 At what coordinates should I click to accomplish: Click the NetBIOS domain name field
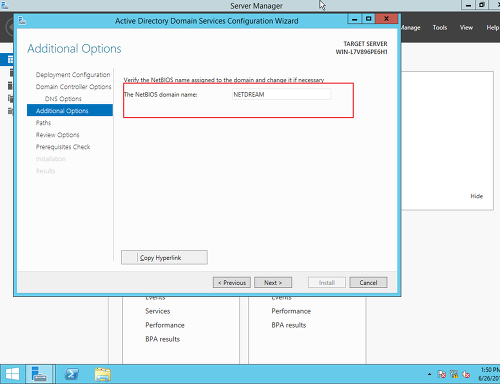coord(281,94)
